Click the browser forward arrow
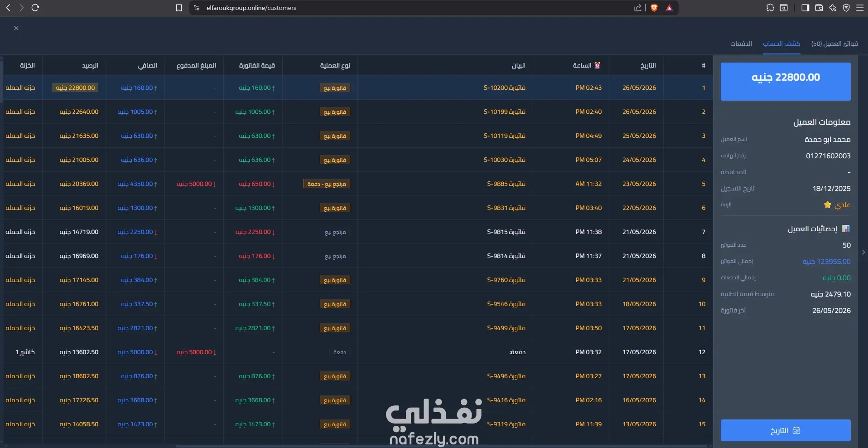The width and height of the screenshot is (868, 448). click(21, 8)
